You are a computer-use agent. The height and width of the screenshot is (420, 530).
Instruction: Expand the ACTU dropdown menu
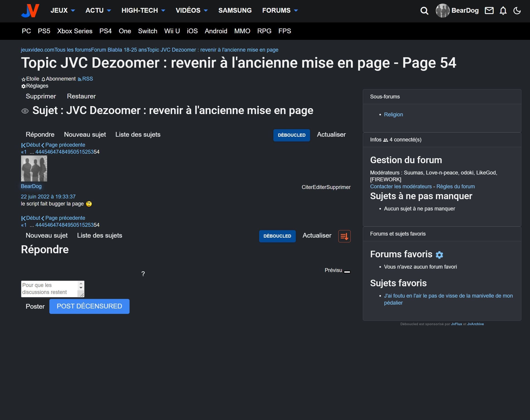98,11
